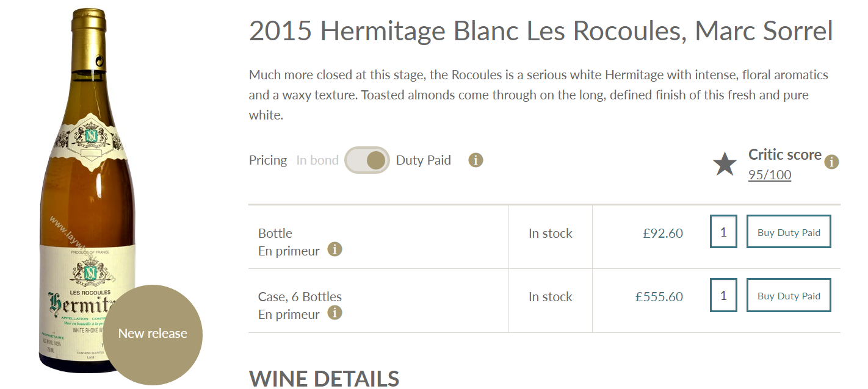Focus the Bottle quantity field
Screen dimensions: 868x389
(723, 232)
